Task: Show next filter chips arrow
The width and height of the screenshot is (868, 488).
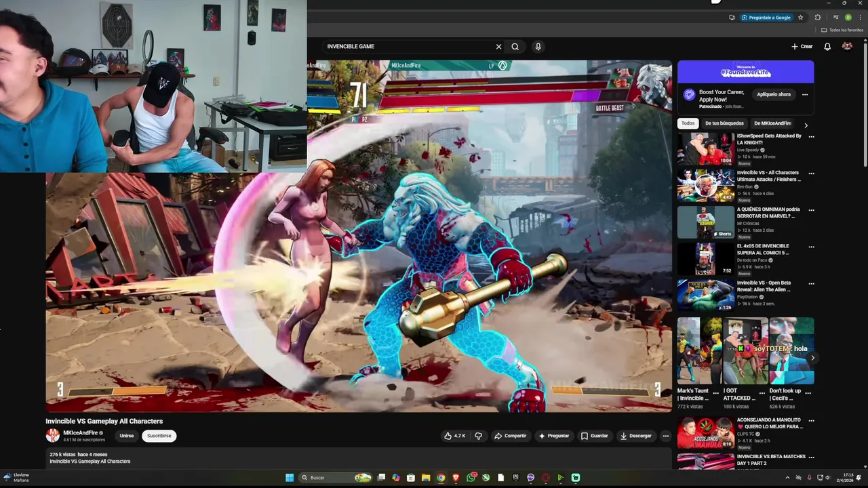Action: 806,125
